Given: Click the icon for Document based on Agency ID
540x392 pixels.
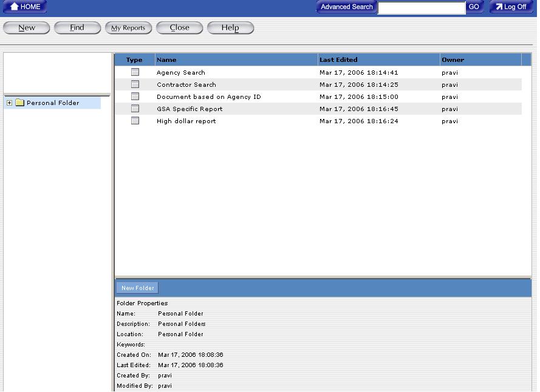Looking at the screenshot, I should tap(135, 96).
